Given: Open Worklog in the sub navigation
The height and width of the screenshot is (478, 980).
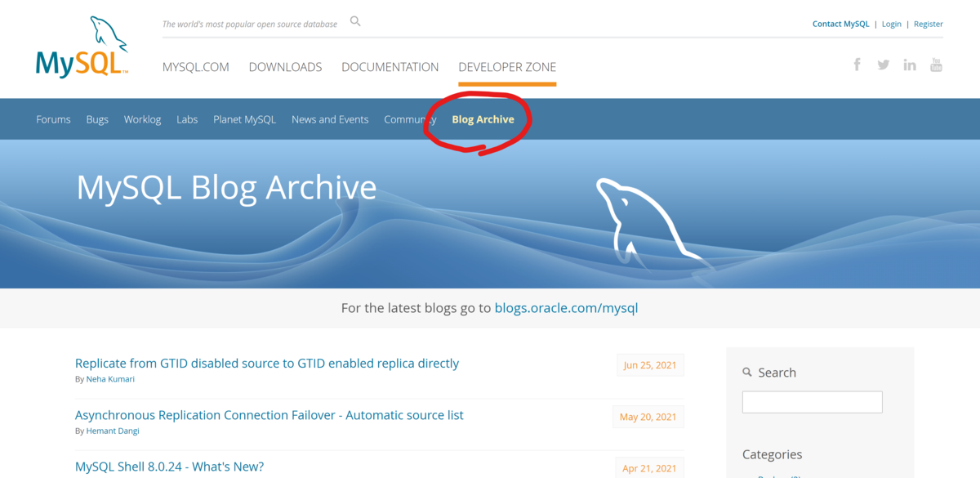Looking at the screenshot, I should tap(142, 119).
